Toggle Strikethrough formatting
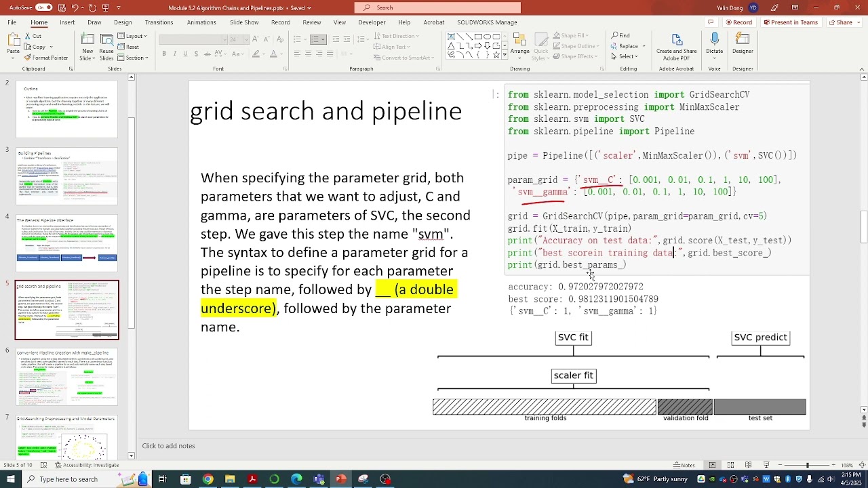868x488 pixels. 206,54
